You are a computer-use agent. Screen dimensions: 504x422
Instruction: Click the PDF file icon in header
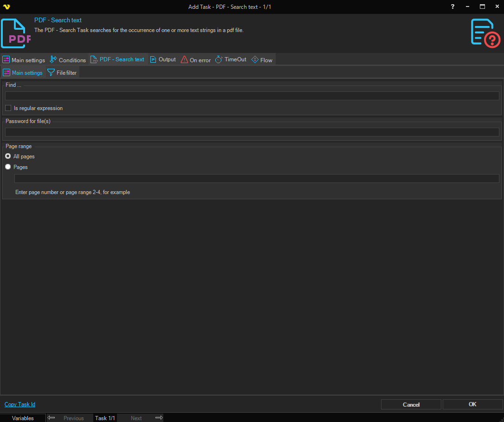16,33
